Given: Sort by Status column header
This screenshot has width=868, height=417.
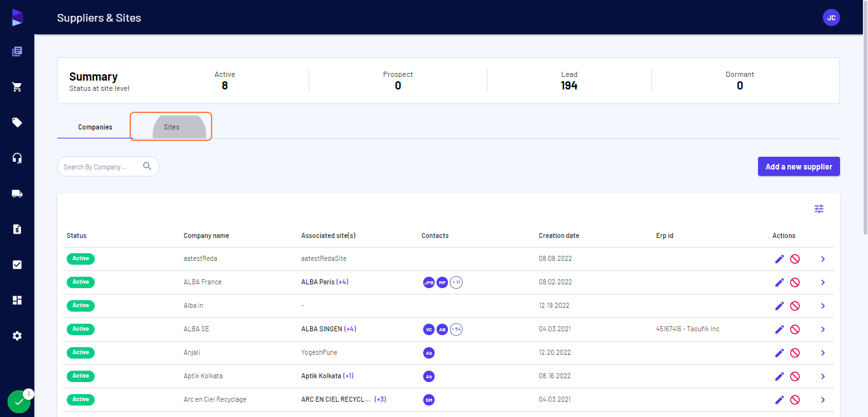Looking at the screenshot, I should (x=76, y=235).
